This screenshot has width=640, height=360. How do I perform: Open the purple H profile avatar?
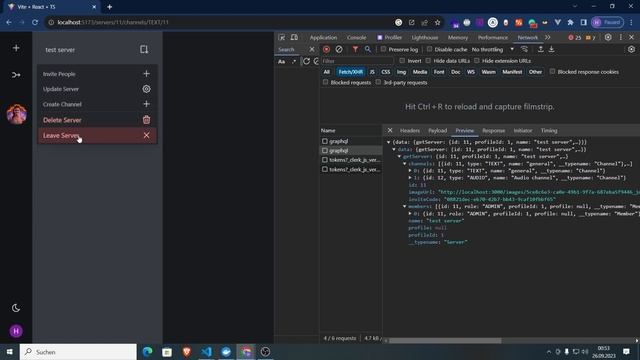pos(16,331)
